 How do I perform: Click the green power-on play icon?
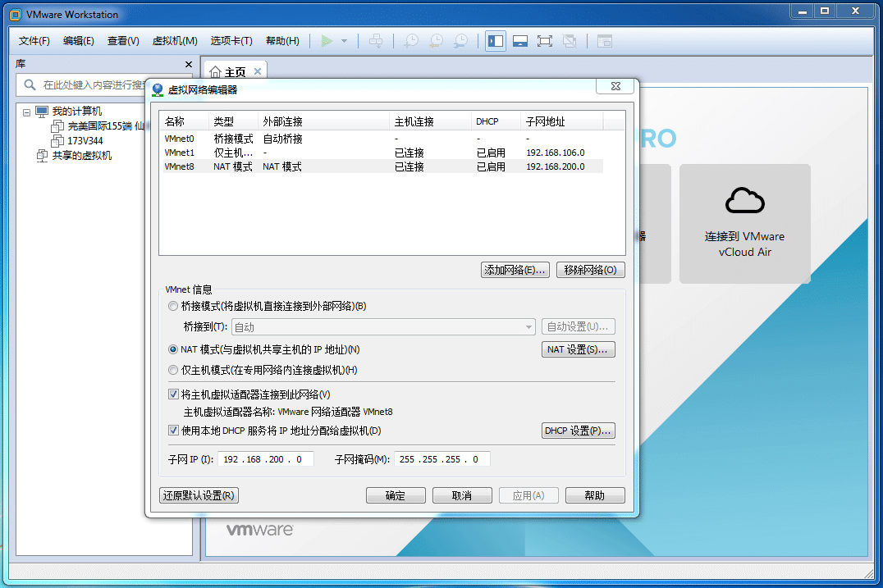tap(327, 41)
